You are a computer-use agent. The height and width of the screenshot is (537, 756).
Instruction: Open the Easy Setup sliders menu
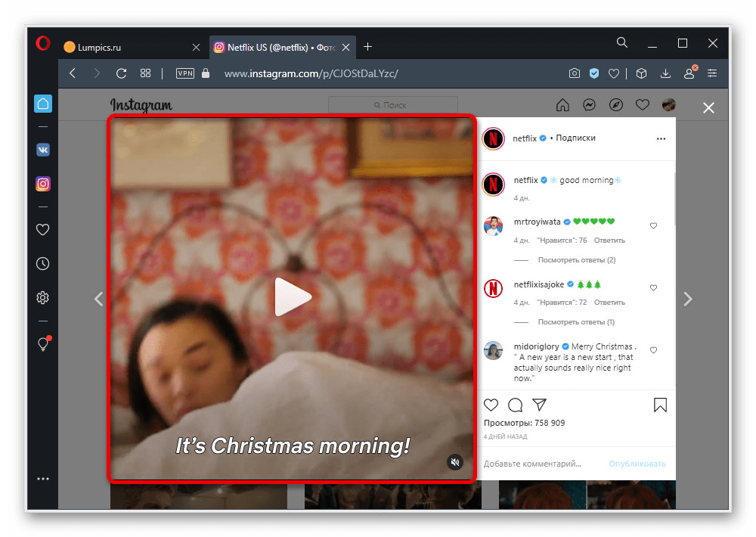point(712,73)
